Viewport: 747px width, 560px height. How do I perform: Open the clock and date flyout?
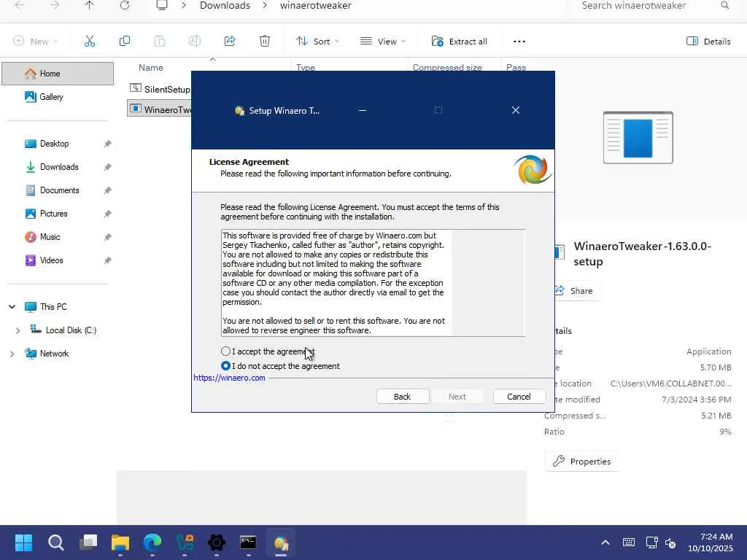point(710,542)
